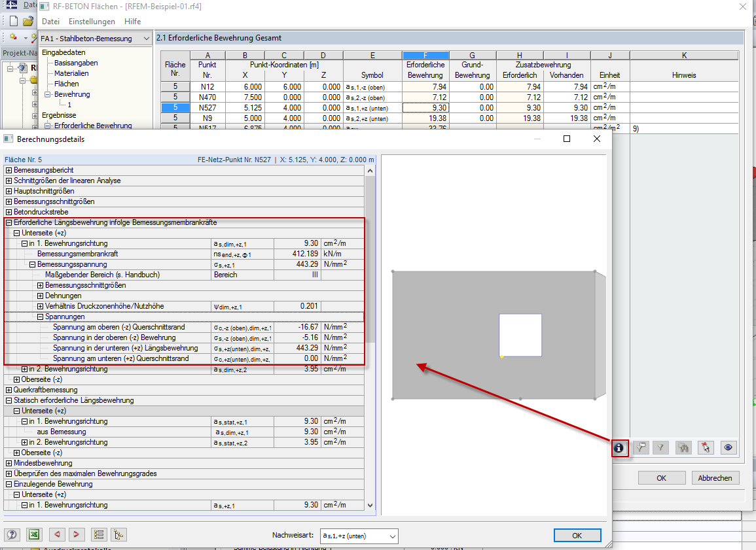The height and width of the screenshot is (550, 756).
Task: Click the filter with folder icon
Action: pos(641,448)
